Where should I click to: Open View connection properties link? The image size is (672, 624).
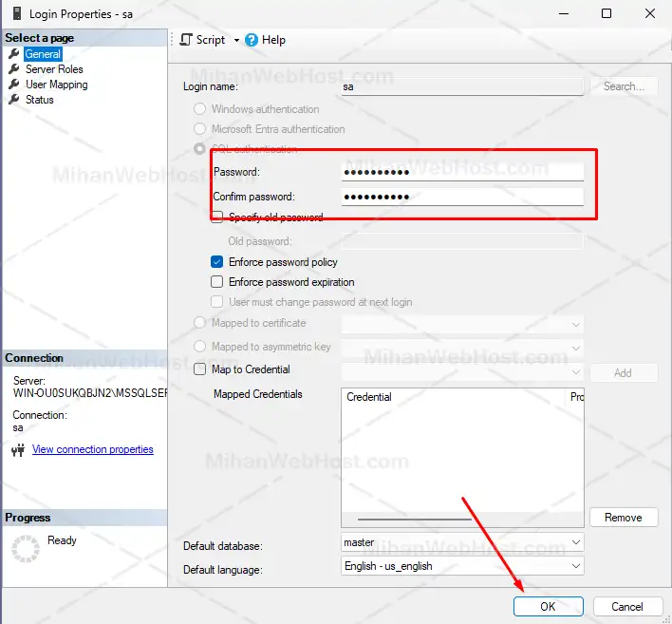[92, 449]
